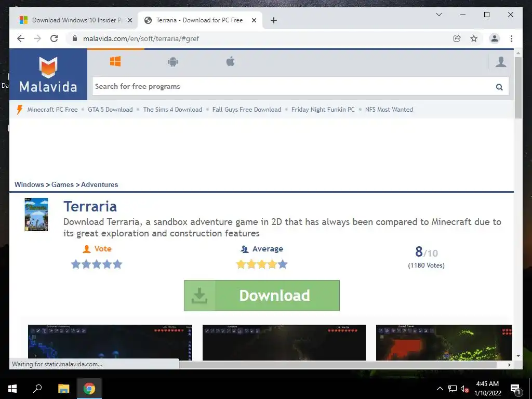Open Friday Night Funkin PC link
This screenshot has width=532, height=399.
[323, 109]
